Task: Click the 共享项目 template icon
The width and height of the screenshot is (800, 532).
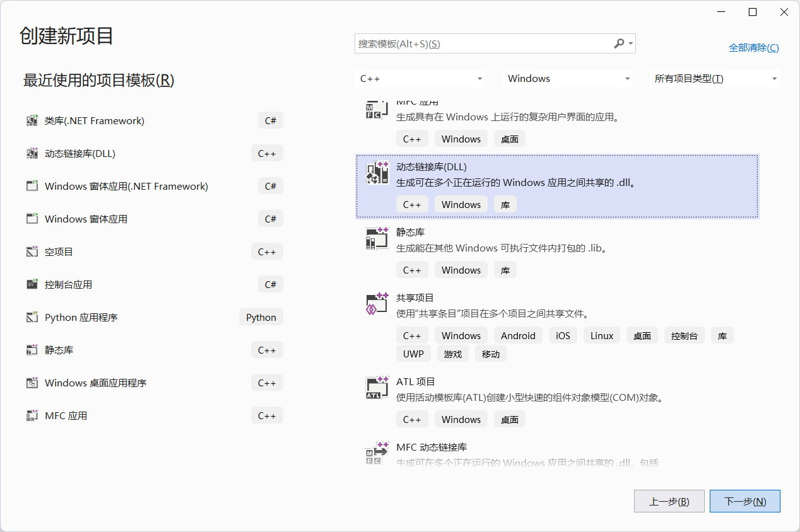Action: [x=377, y=305]
